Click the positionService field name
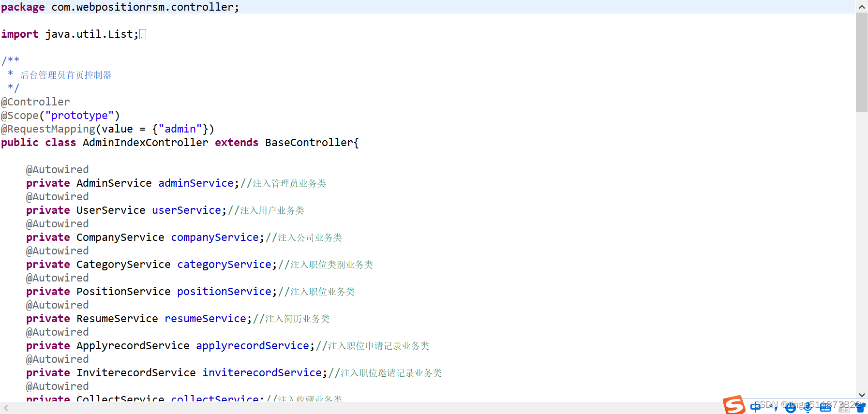 (224, 292)
